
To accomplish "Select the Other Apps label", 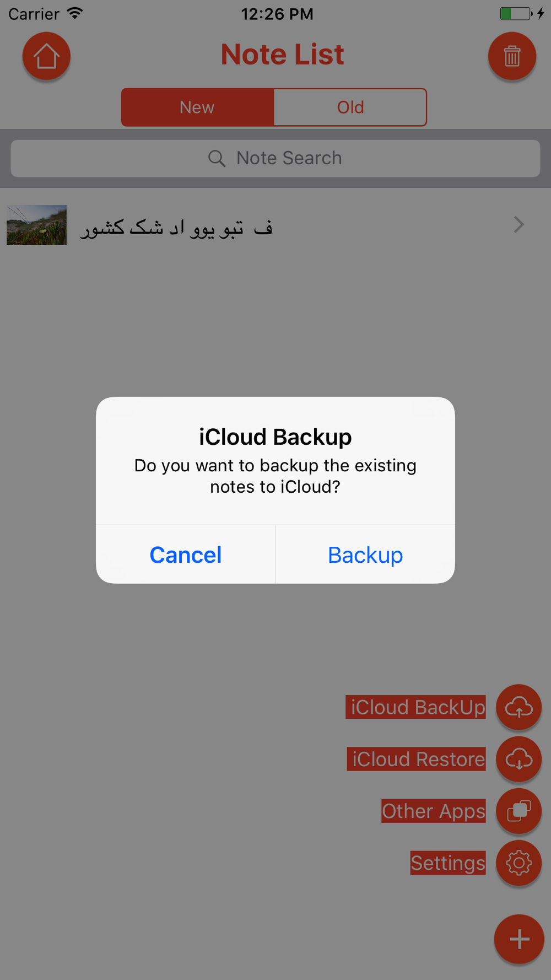I will pos(434,811).
